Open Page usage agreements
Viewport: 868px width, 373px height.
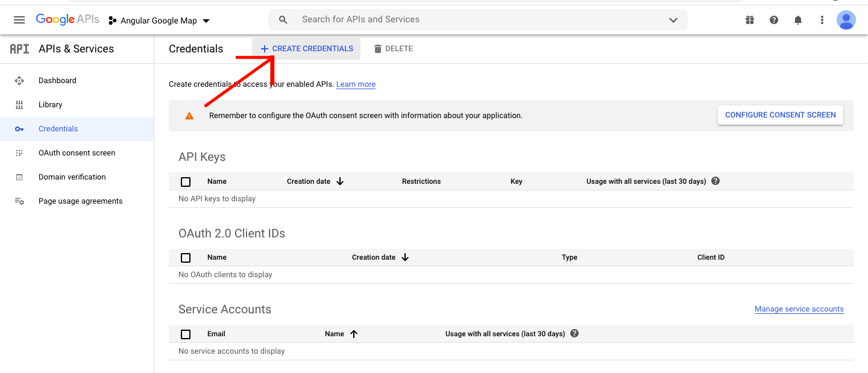81,201
